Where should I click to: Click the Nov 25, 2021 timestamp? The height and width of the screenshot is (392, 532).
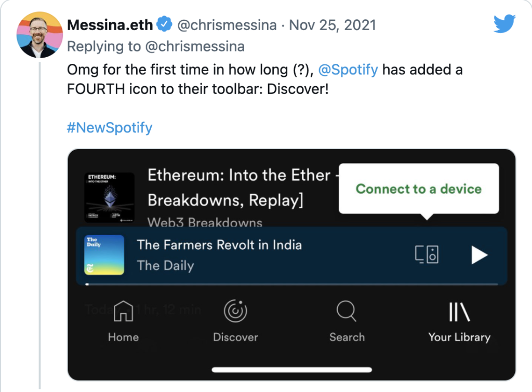[332, 25]
